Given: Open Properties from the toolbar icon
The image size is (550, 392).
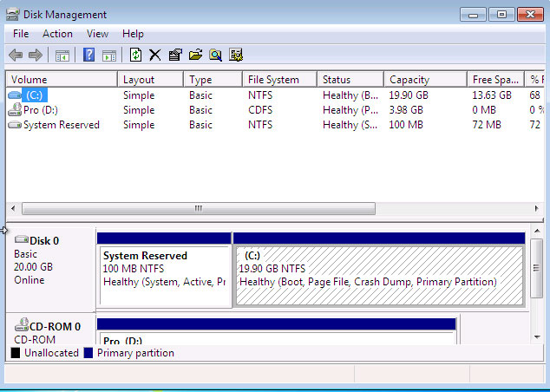Looking at the screenshot, I should [175, 56].
